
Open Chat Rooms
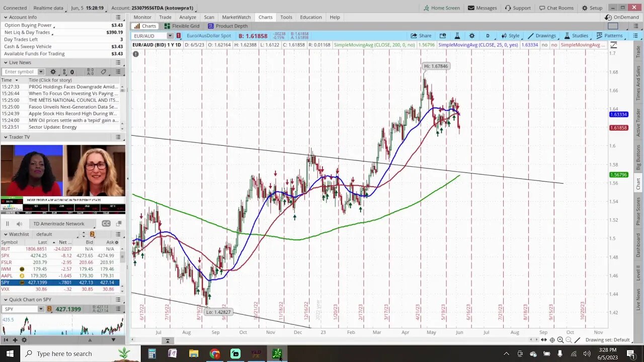556,8
